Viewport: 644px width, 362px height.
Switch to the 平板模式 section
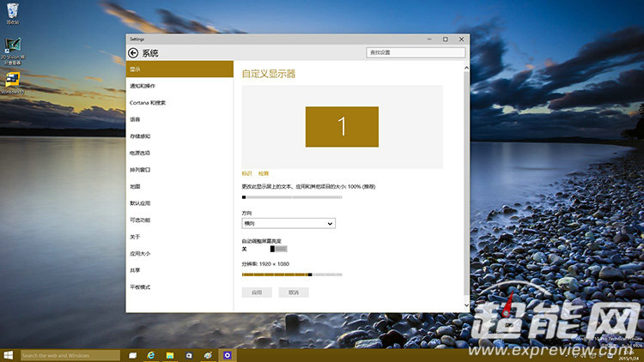pyautogui.click(x=140, y=287)
